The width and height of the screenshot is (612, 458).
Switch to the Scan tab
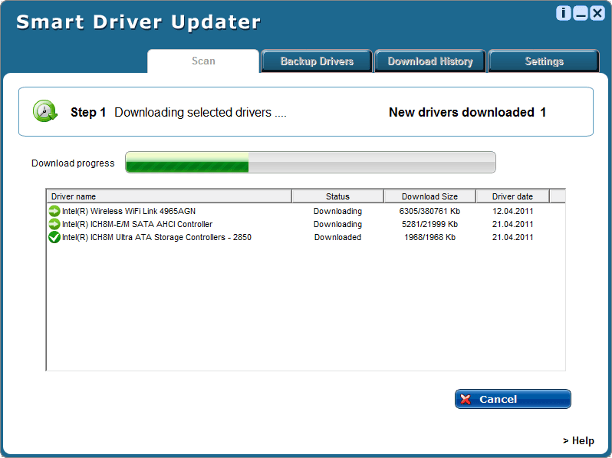(203, 61)
